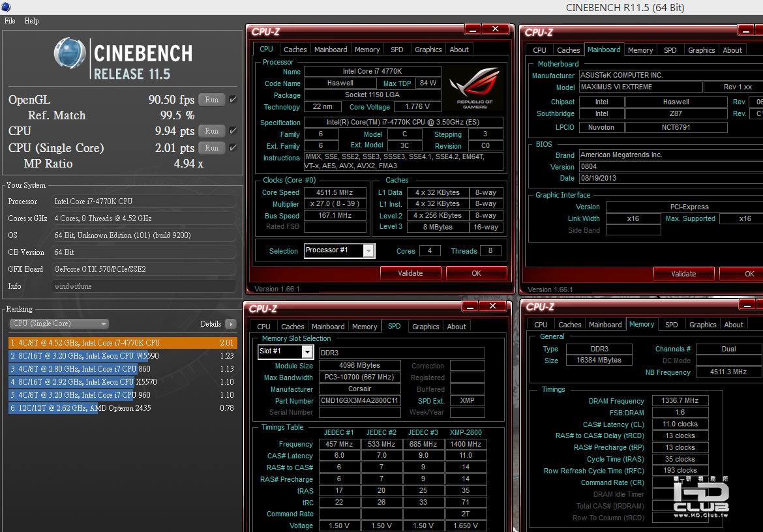This screenshot has height=532, width=763.
Task: Switch to CPU tab in Memory CPU-Z window
Action: pos(541,325)
